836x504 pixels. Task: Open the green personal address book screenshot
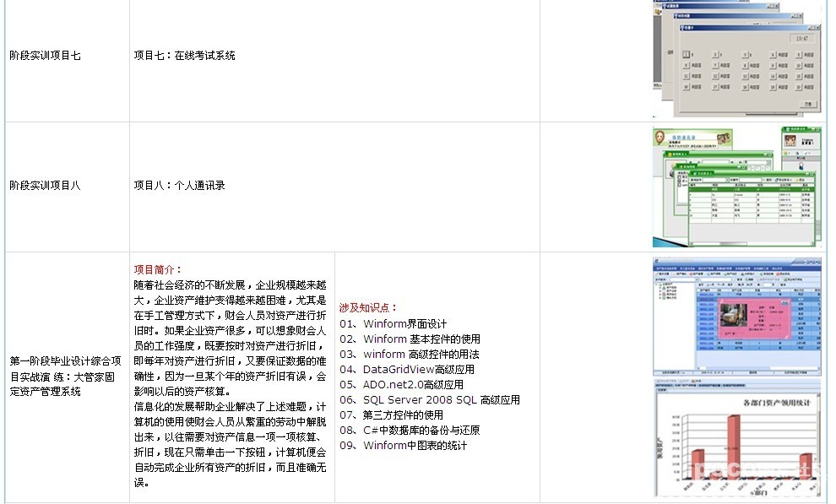[x=736, y=187]
